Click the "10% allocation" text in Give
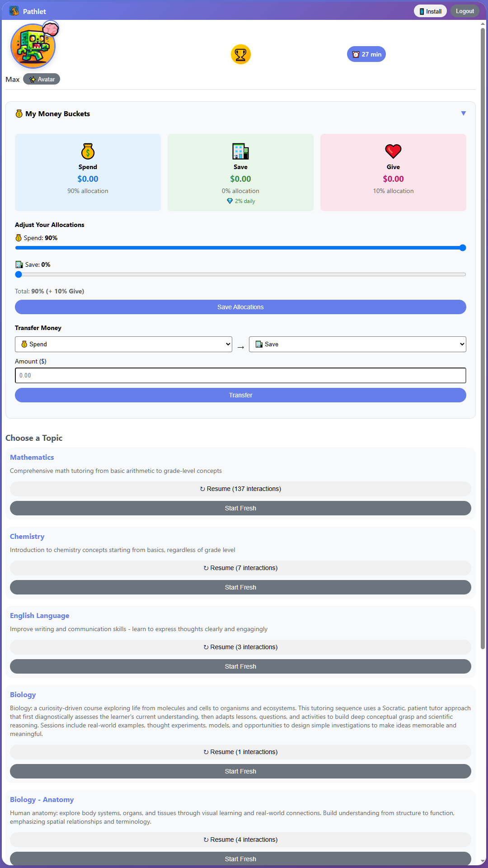This screenshot has height=868, width=488. [x=393, y=191]
